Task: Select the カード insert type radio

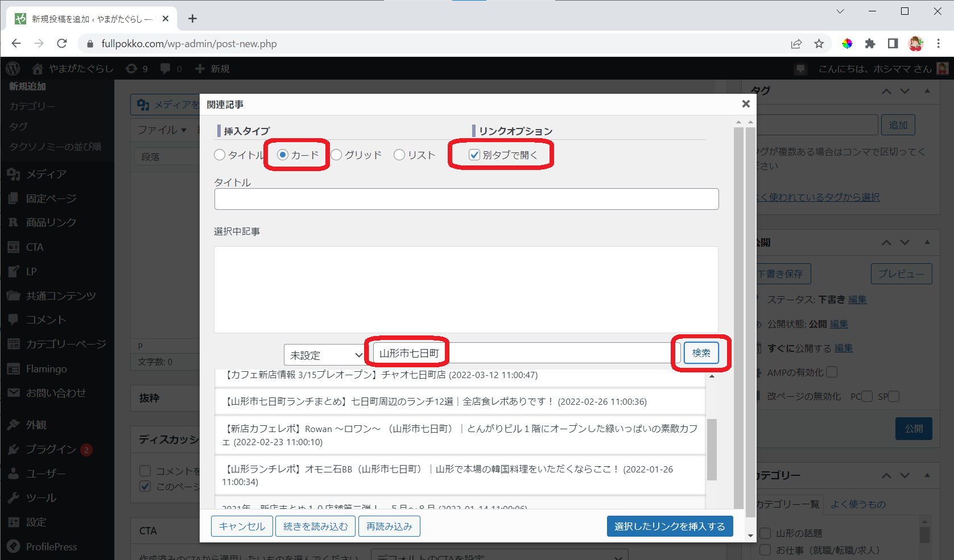Action: pyautogui.click(x=283, y=155)
